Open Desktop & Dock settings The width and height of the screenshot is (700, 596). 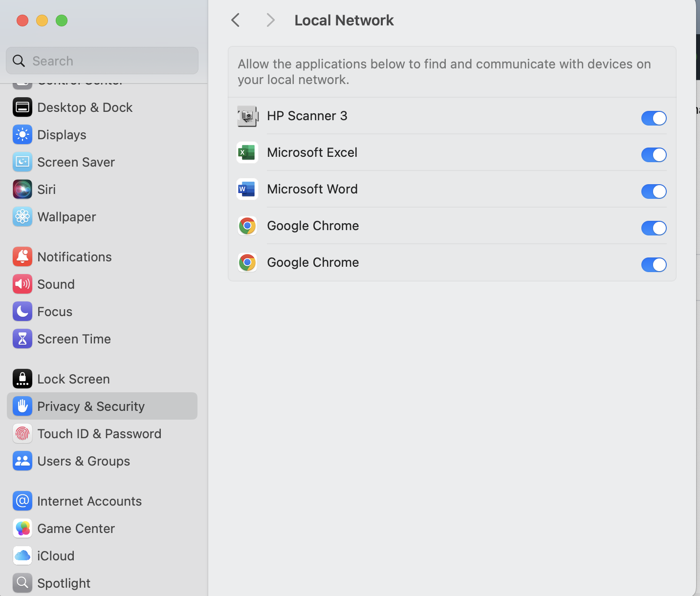(x=85, y=107)
